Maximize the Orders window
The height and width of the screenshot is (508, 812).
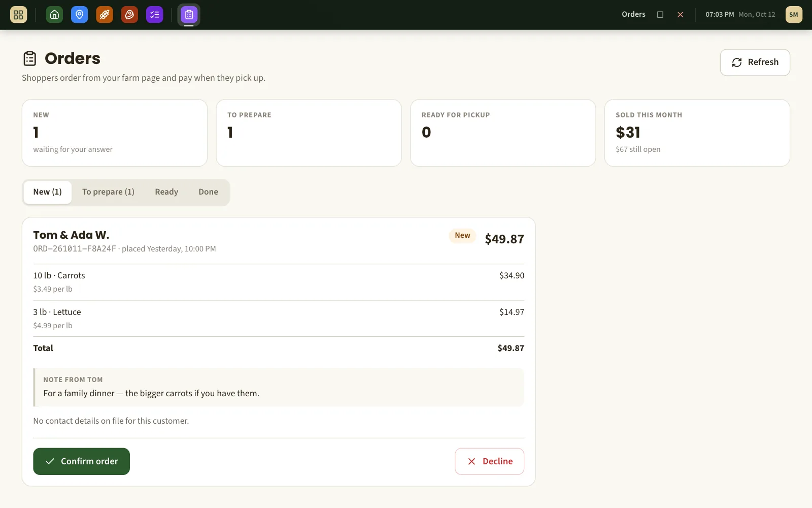[660, 15]
